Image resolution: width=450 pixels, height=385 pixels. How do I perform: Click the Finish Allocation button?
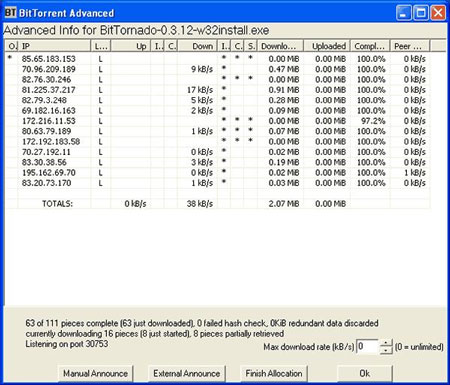click(274, 373)
